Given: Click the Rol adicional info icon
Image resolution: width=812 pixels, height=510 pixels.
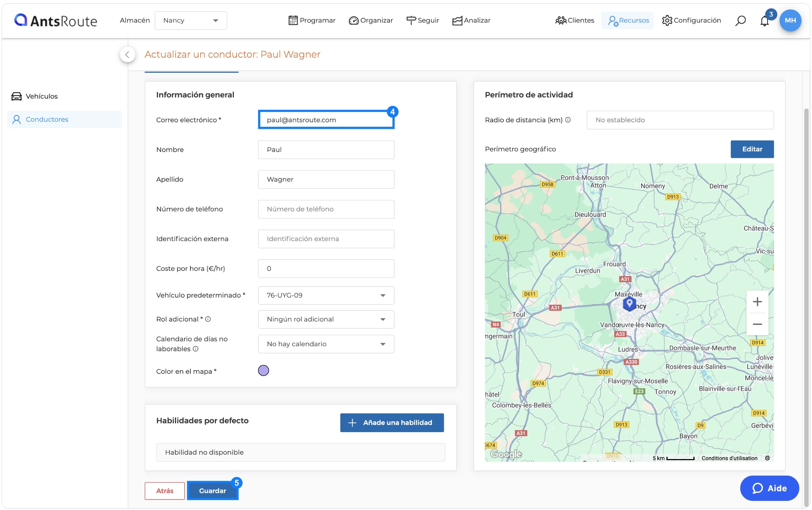Looking at the screenshot, I should click(208, 319).
